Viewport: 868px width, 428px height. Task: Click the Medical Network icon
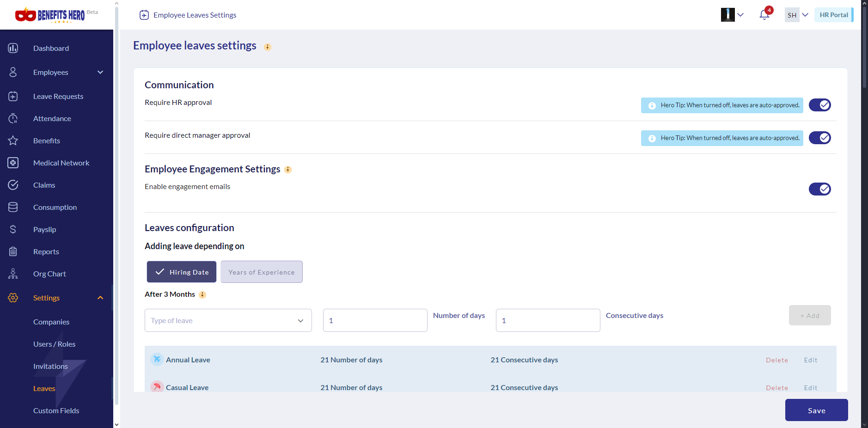[13, 163]
